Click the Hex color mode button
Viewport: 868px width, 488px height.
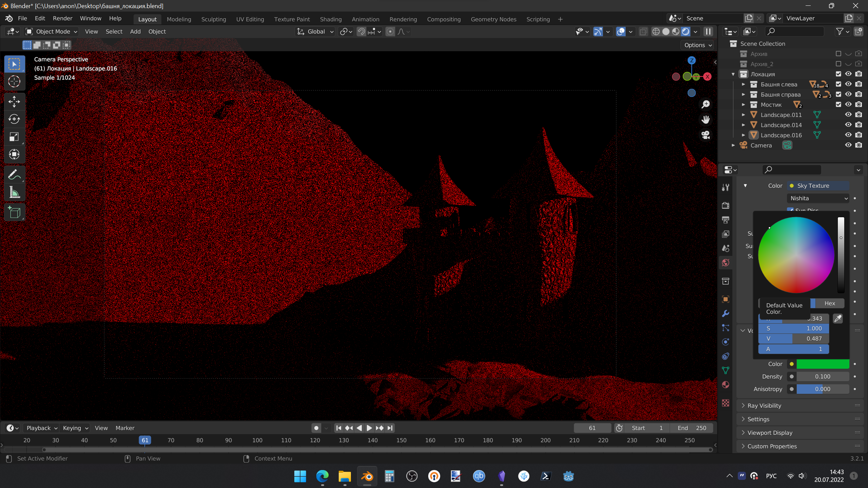click(830, 303)
